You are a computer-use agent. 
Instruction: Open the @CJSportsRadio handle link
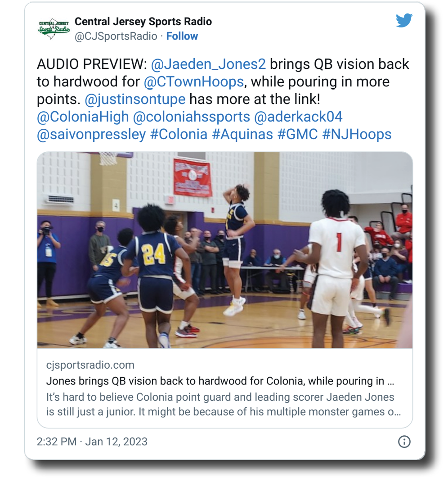[x=116, y=36]
